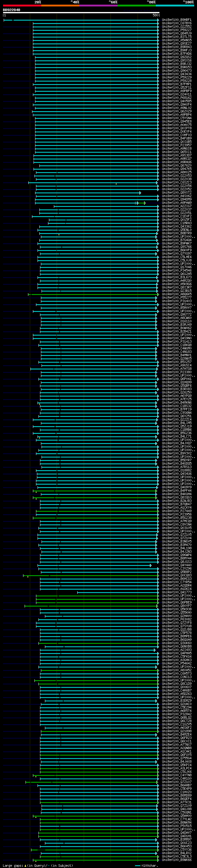197x868 pixels.
Task: Select the UniRef100_B7FMP1 label
Action: click(x=176, y=84)
